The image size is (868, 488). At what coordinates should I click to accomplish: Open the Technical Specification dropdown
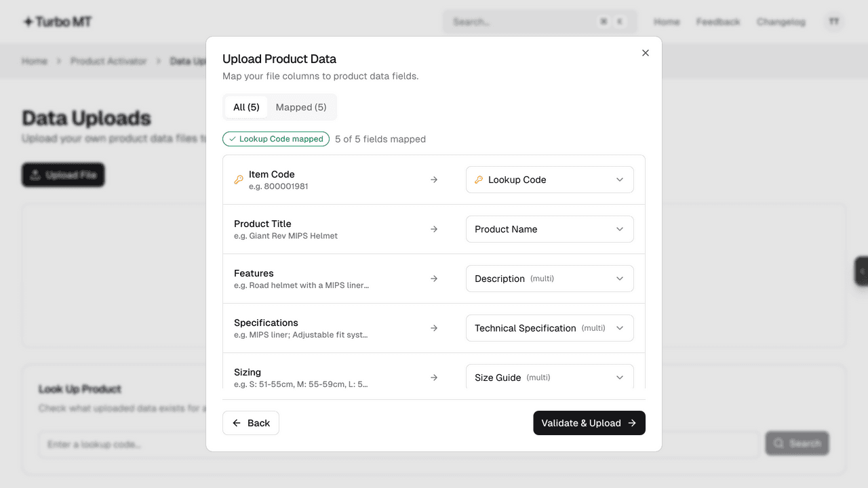click(x=550, y=328)
